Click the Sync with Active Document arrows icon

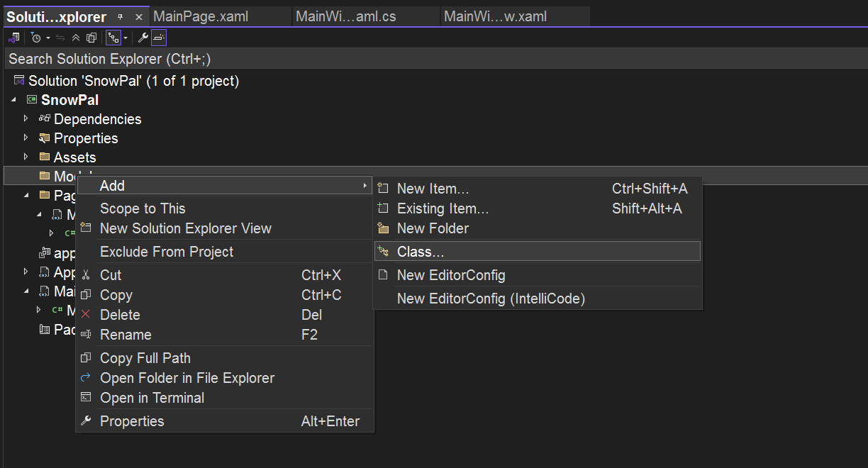pyautogui.click(x=61, y=38)
